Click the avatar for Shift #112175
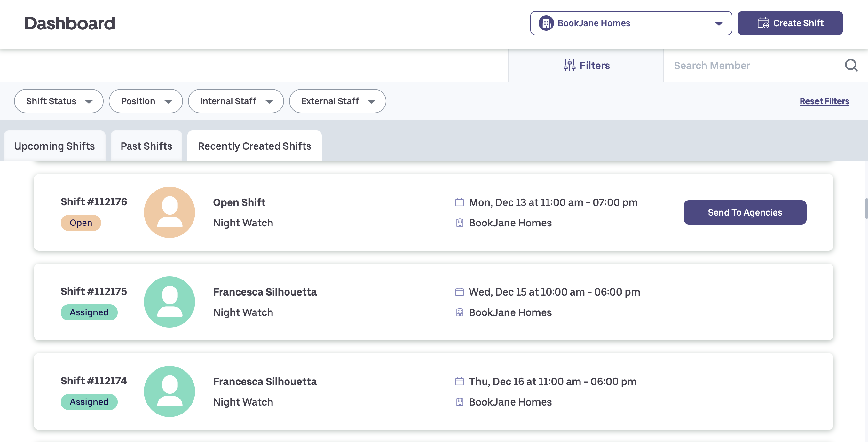This screenshot has height=442, width=868. 169,302
